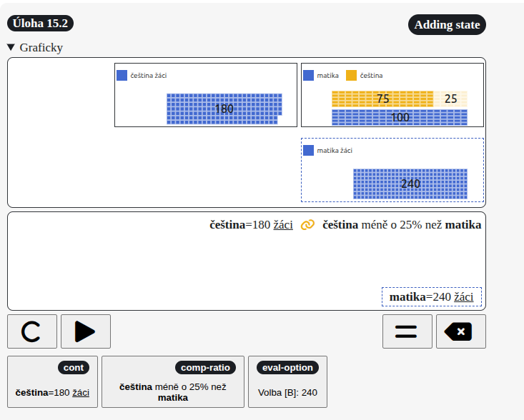The width and height of the screenshot is (524, 420).
Task: Click the Adding state badge
Action: coord(447,24)
